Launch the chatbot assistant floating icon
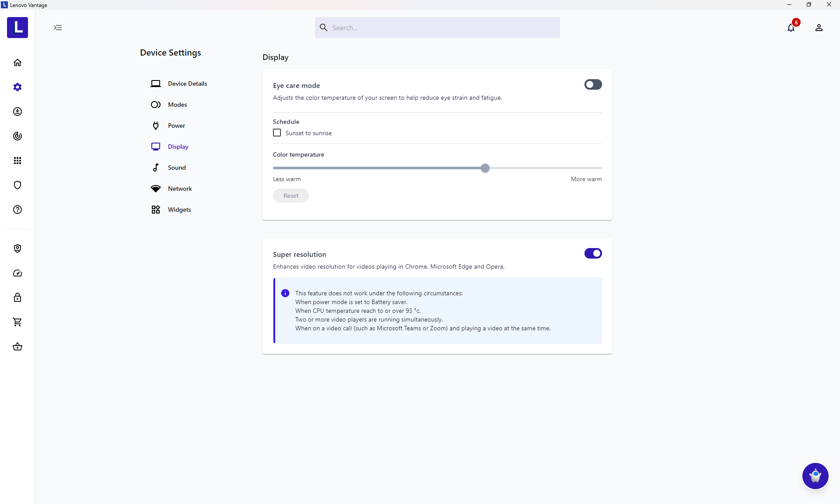 815,476
